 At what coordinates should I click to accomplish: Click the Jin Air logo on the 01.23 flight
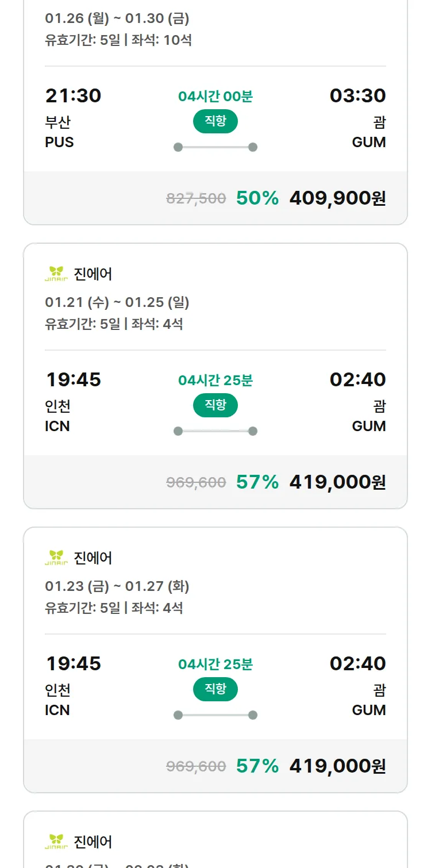click(x=56, y=558)
